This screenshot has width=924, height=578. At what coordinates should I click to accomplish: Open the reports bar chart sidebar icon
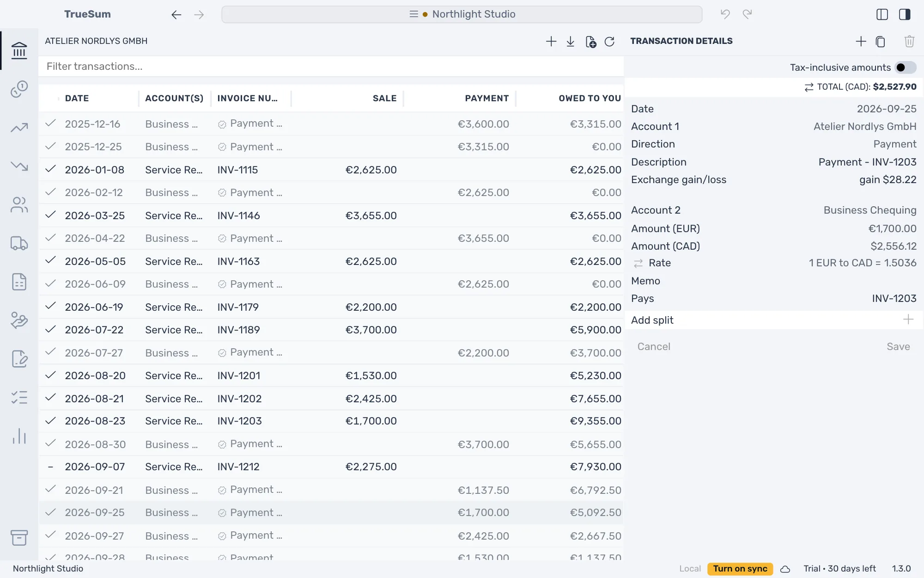click(x=19, y=436)
